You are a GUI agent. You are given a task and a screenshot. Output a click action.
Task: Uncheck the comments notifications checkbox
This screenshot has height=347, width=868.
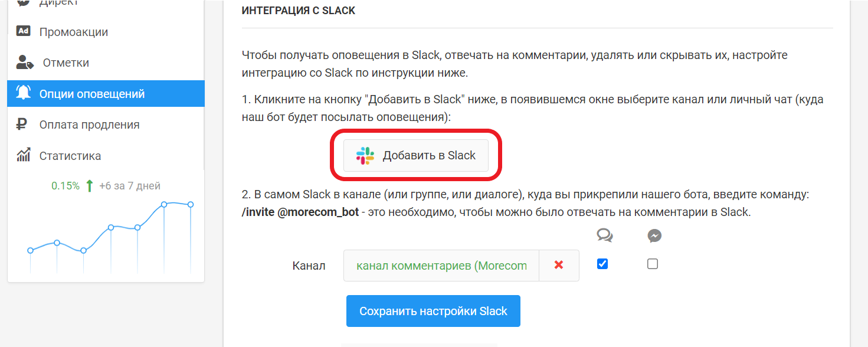coord(602,264)
